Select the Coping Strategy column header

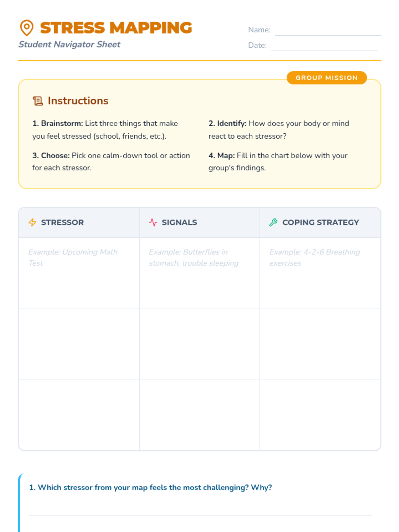[x=320, y=222]
